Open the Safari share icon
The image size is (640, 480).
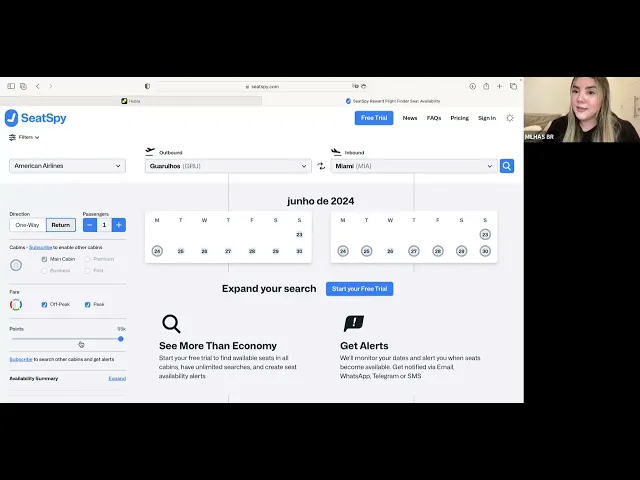pyautogui.click(x=486, y=86)
